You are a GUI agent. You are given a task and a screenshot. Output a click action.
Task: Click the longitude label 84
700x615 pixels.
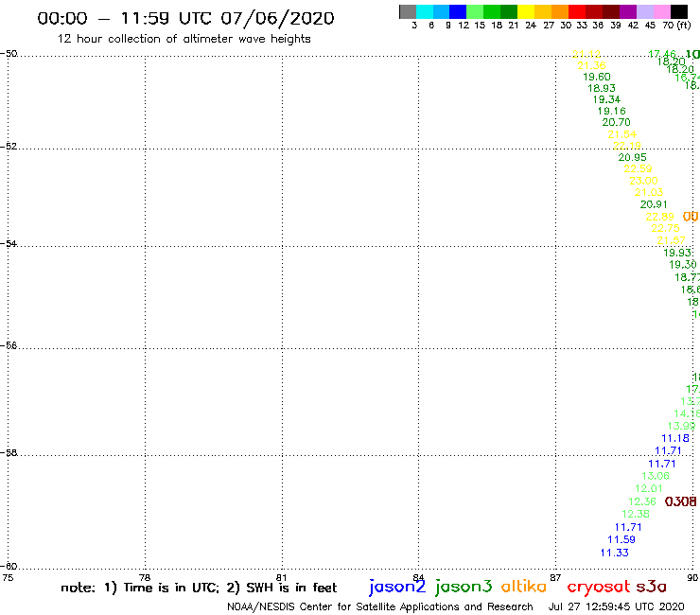(418, 577)
